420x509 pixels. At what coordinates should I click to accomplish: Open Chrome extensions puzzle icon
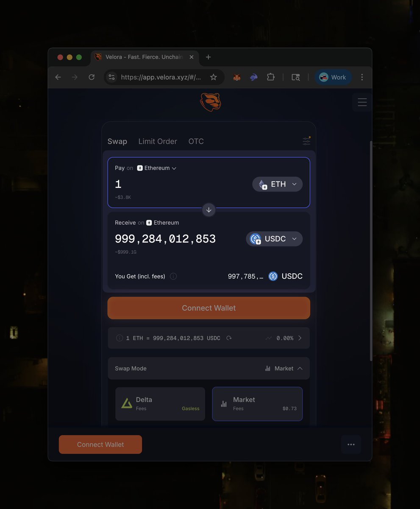270,77
